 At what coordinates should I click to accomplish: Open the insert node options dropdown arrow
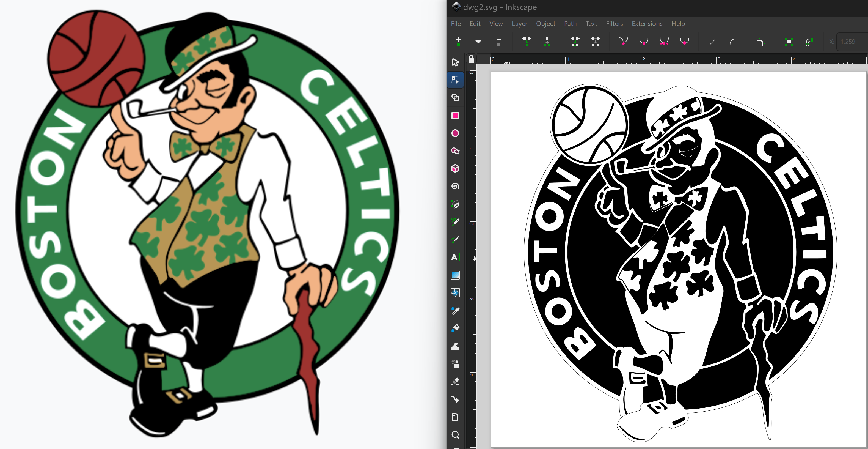click(x=478, y=42)
